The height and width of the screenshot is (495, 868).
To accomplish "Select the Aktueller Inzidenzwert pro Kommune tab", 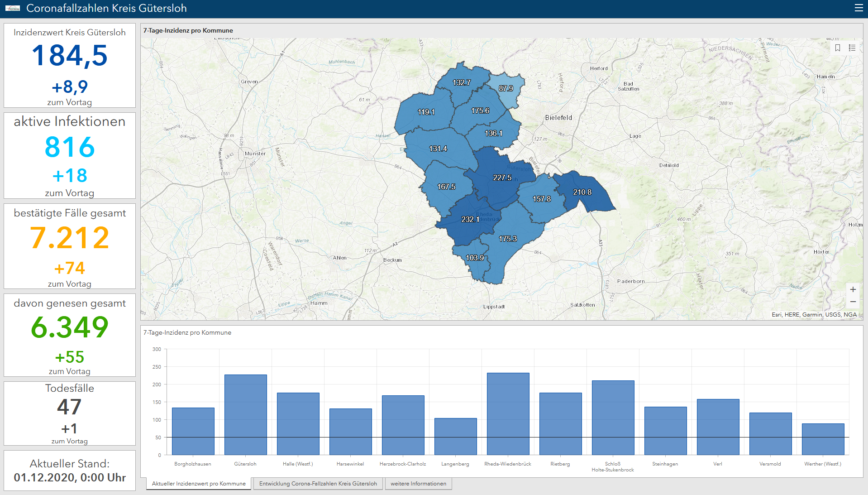I will point(199,484).
